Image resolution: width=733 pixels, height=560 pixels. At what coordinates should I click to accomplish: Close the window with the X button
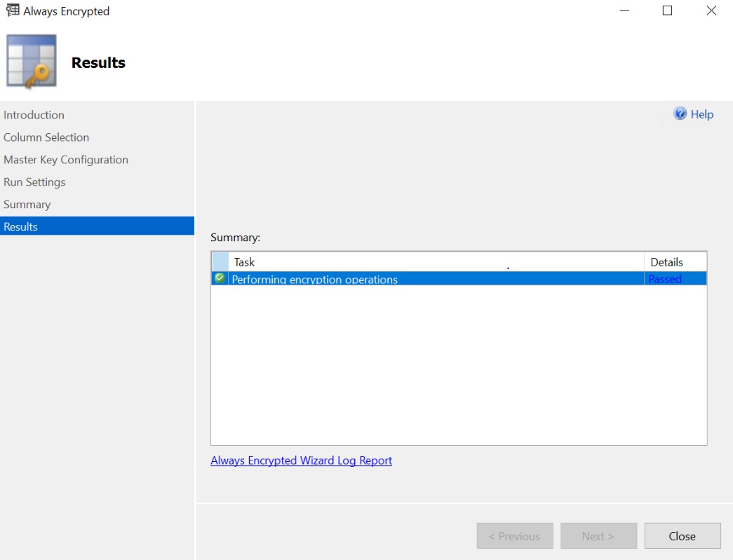[711, 11]
